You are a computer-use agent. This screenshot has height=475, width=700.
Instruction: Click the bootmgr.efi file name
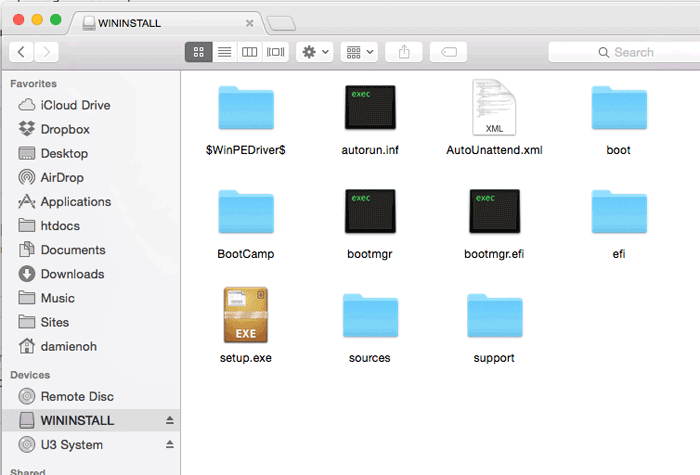[x=494, y=254]
